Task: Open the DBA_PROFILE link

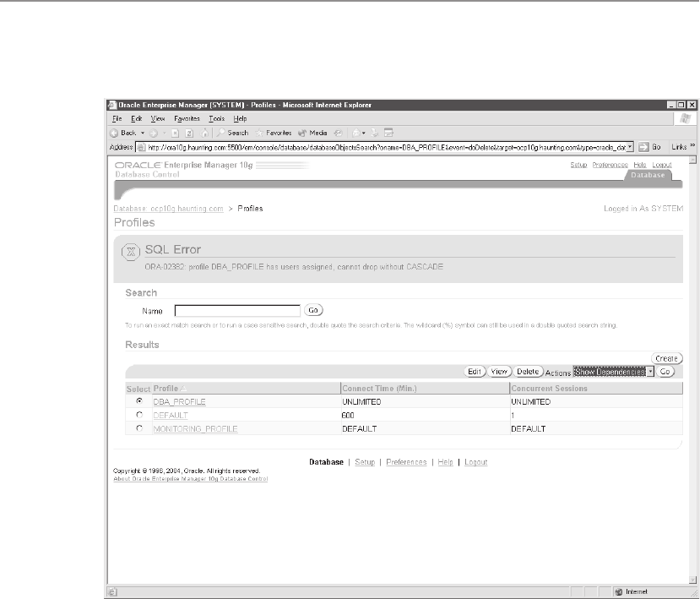Action: [180, 401]
